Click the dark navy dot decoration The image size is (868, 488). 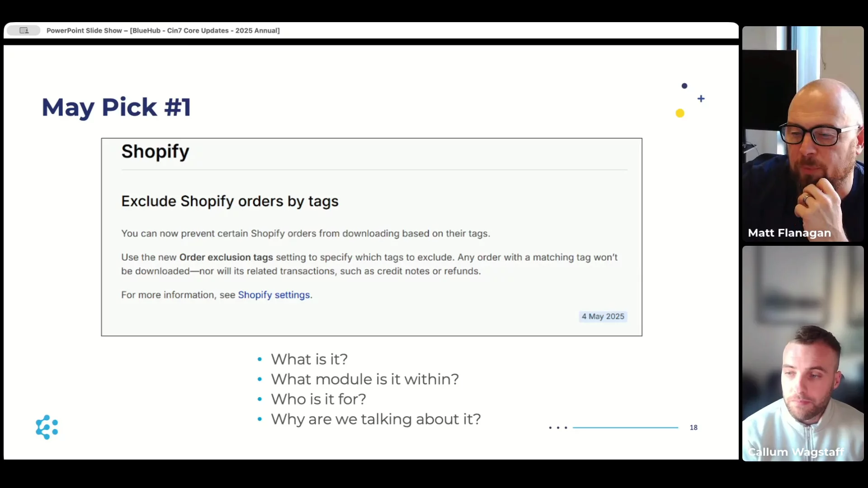point(684,86)
